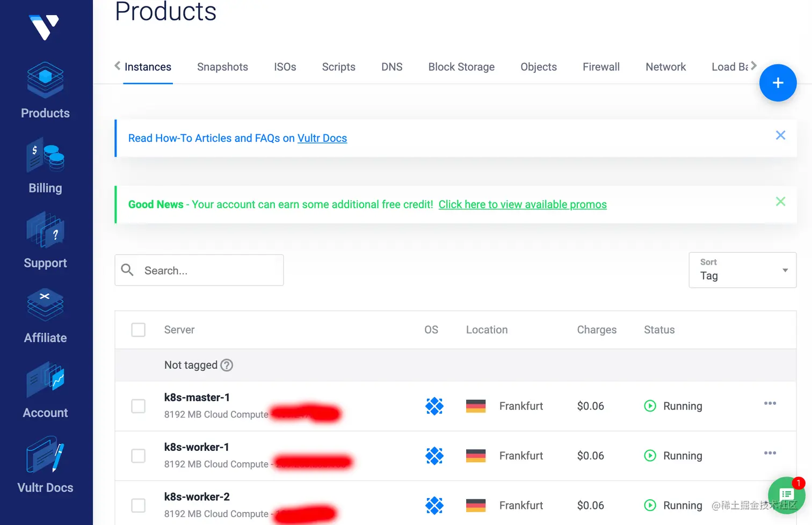The image size is (812, 525).
Task: Click here to view available promos link
Action: (x=523, y=205)
